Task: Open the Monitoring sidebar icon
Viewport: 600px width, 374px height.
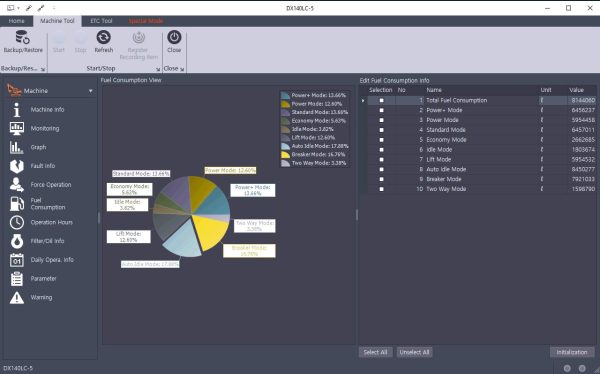Action: pos(16,128)
